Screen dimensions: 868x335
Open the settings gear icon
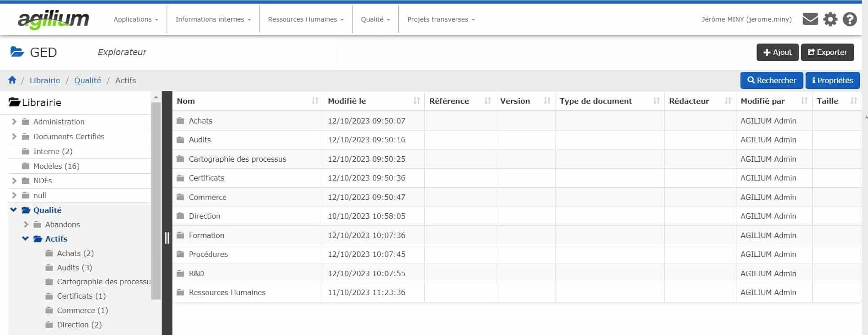tap(830, 19)
